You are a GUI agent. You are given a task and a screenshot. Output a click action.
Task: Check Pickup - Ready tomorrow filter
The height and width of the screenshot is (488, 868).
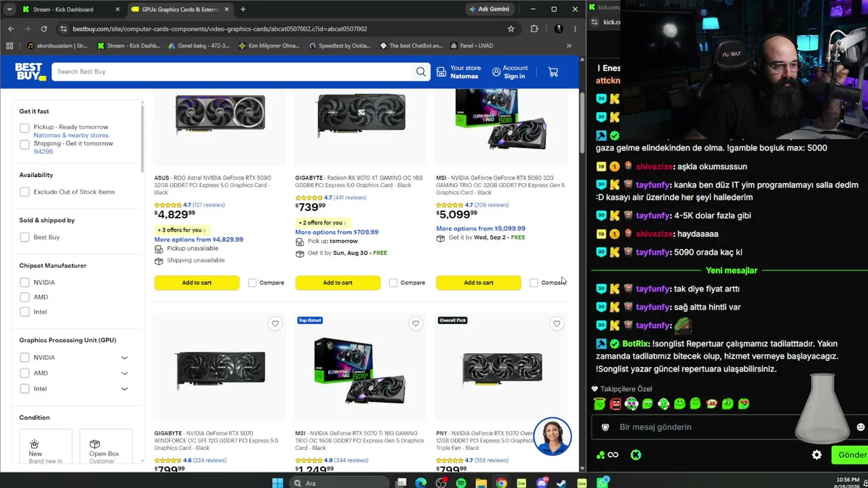click(24, 127)
